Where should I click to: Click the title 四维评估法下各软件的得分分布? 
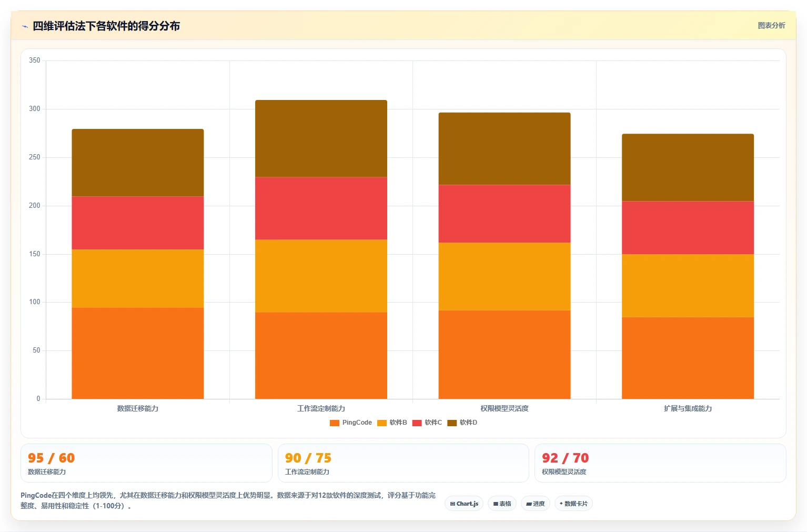tap(106, 26)
